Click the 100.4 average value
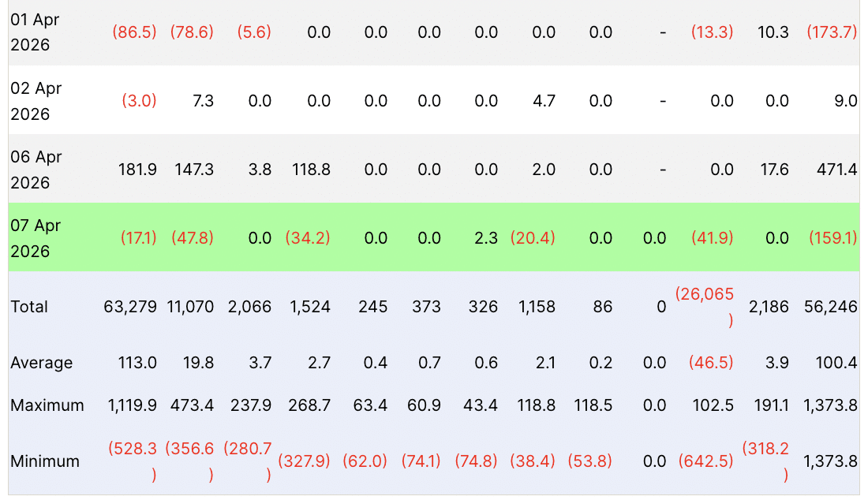The height and width of the screenshot is (500, 868). point(838,363)
